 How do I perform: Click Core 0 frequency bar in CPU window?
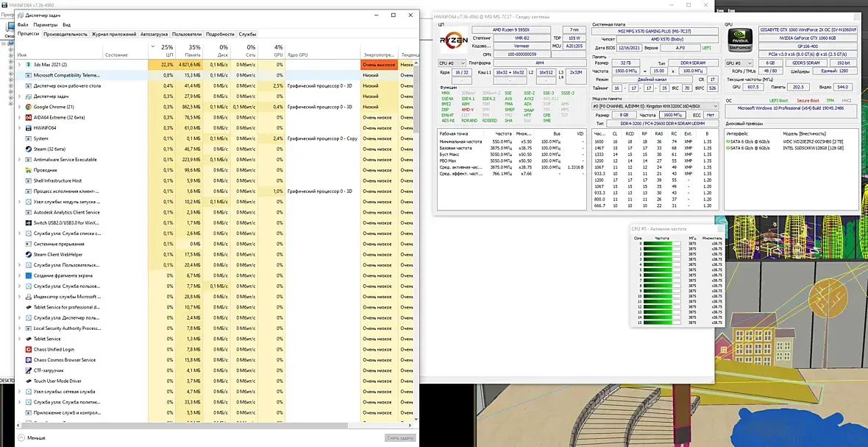[x=661, y=243]
